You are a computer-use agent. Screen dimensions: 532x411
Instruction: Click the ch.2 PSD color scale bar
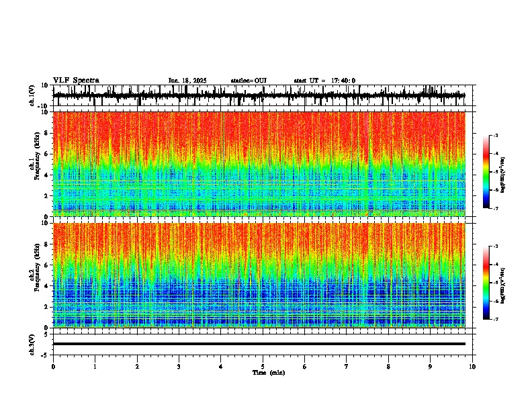point(486,283)
